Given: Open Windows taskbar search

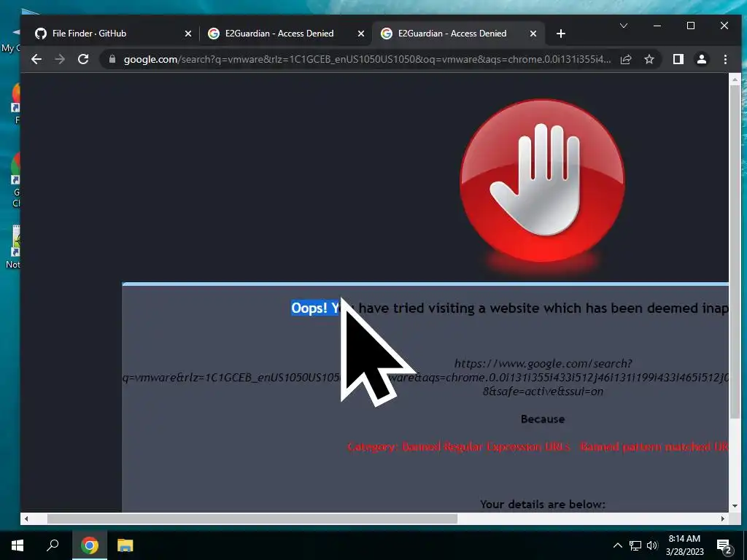Looking at the screenshot, I should 53,545.
